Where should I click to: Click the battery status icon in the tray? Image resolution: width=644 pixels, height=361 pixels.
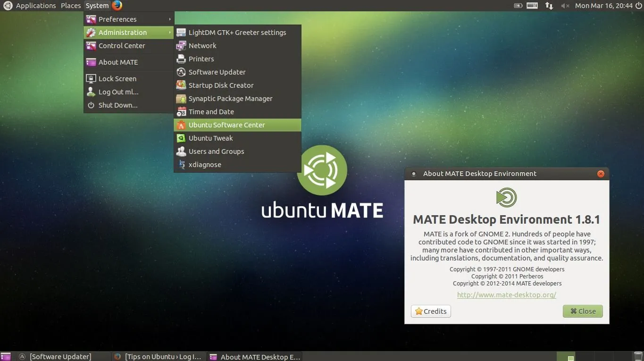click(x=518, y=5)
